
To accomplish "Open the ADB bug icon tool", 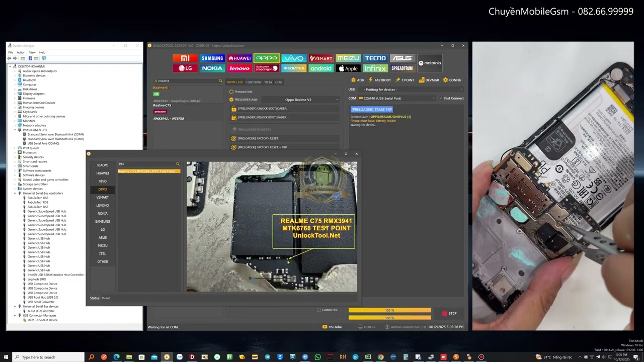I will 357,80.
